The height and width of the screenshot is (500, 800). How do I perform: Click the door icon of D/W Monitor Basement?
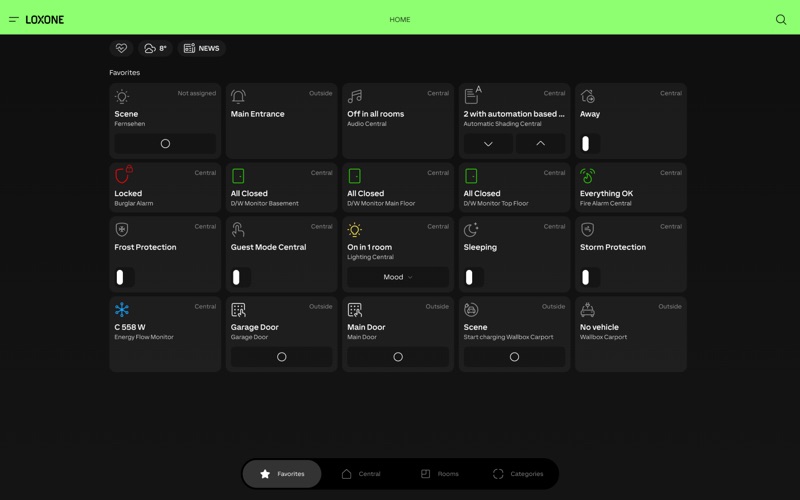coord(238,176)
